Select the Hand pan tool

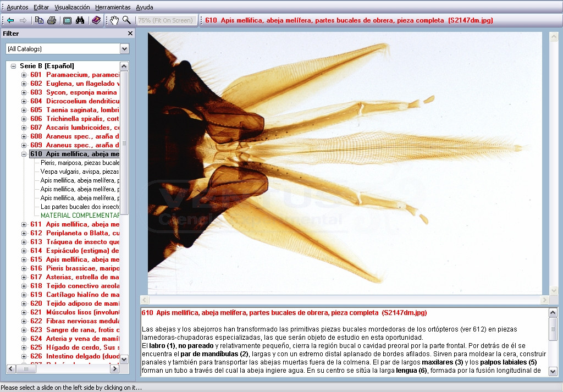pos(115,20)
